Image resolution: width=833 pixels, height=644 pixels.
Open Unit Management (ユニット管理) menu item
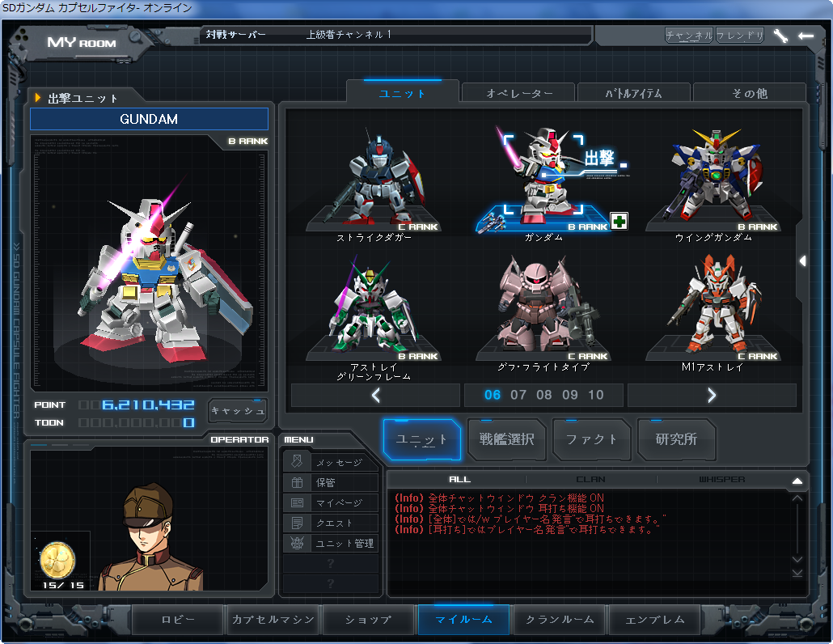pyautogui.click(x=332, y=543)
